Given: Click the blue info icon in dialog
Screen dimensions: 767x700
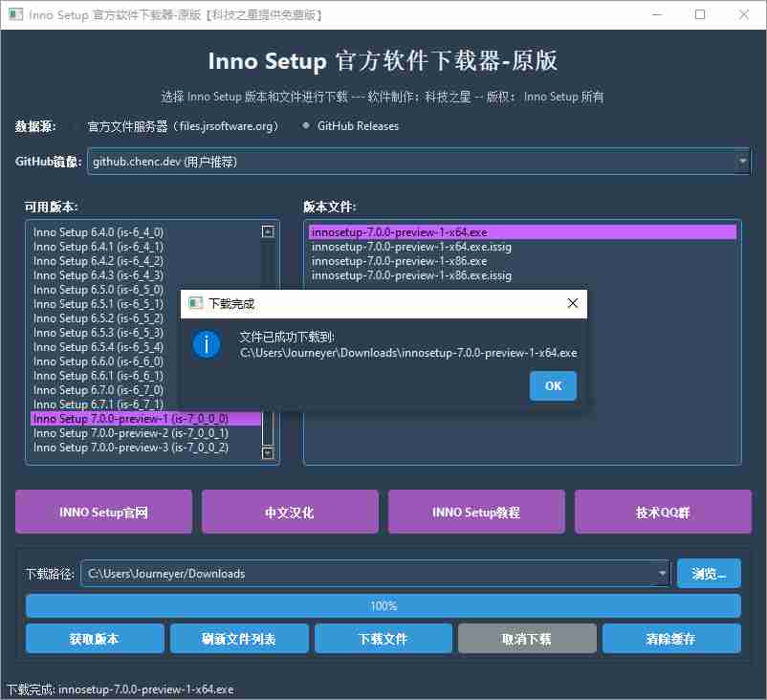Looking at the screenshot, I should (207, 344).
